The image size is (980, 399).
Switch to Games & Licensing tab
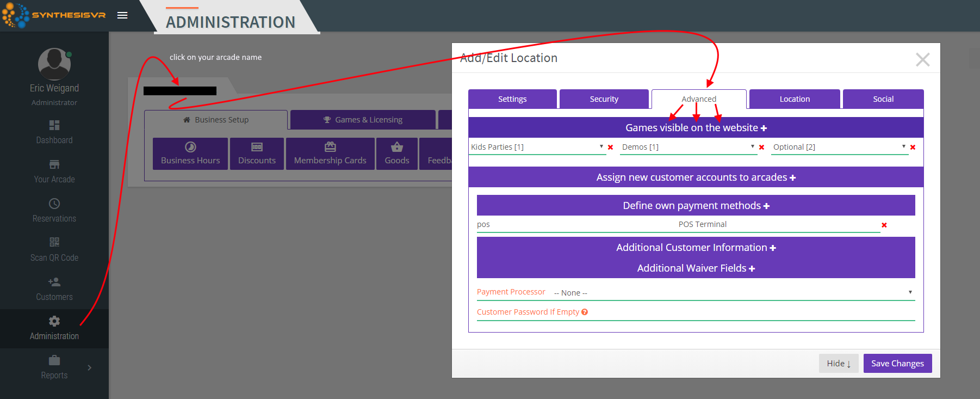[363, 120]
